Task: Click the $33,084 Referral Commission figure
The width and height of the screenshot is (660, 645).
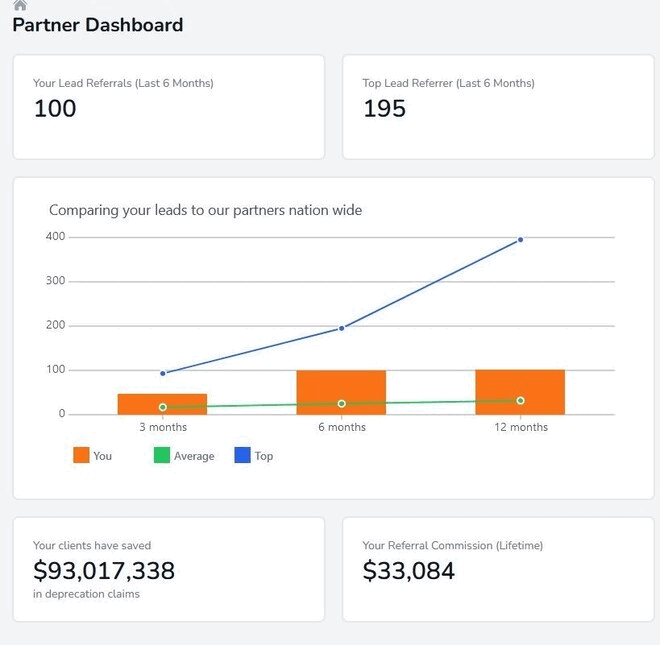Action: point(408,571)
